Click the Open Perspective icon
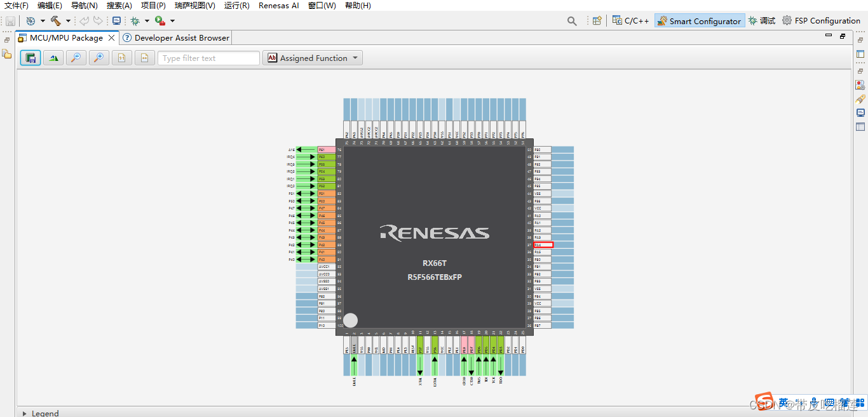 click(x=597, y=20)
